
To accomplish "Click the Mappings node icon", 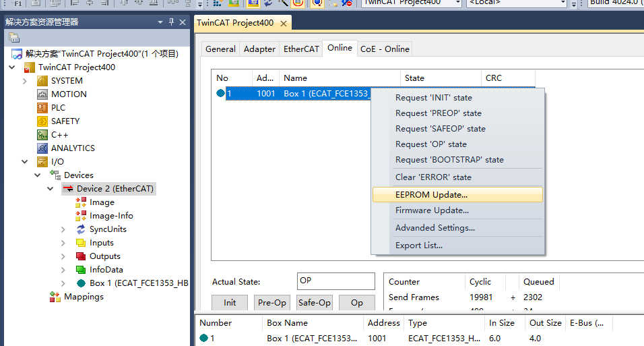I will pos(55,297).
